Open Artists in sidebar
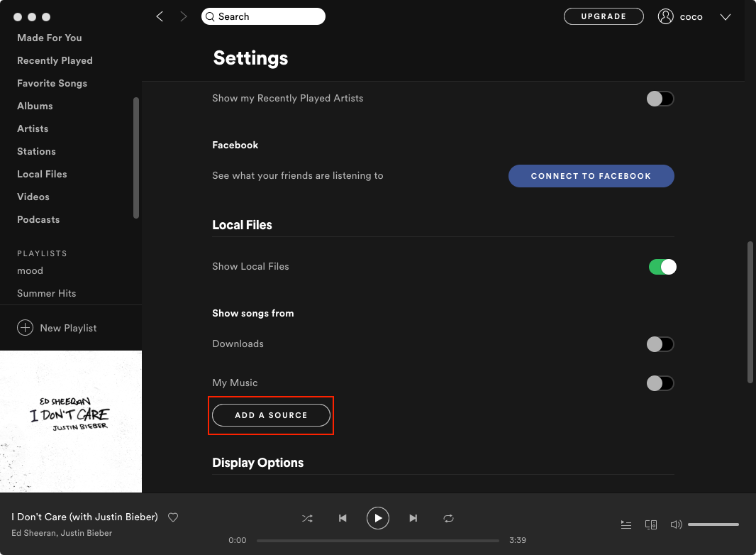Image resolution: width=756 pixels, height=555 pixels. (33, 128)
